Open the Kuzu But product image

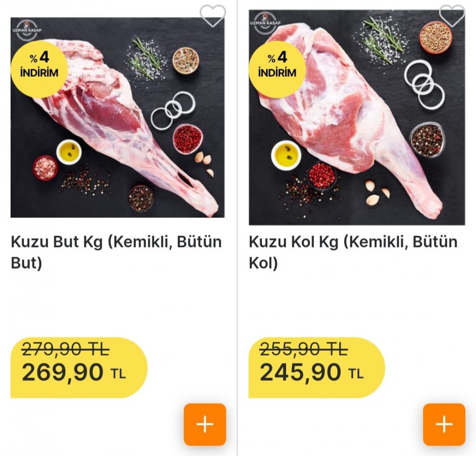tap(118, 117)
